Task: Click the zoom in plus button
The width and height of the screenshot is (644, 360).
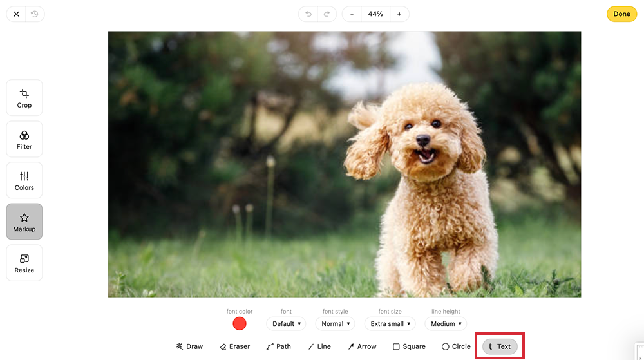Action: (x=399, y=14)
